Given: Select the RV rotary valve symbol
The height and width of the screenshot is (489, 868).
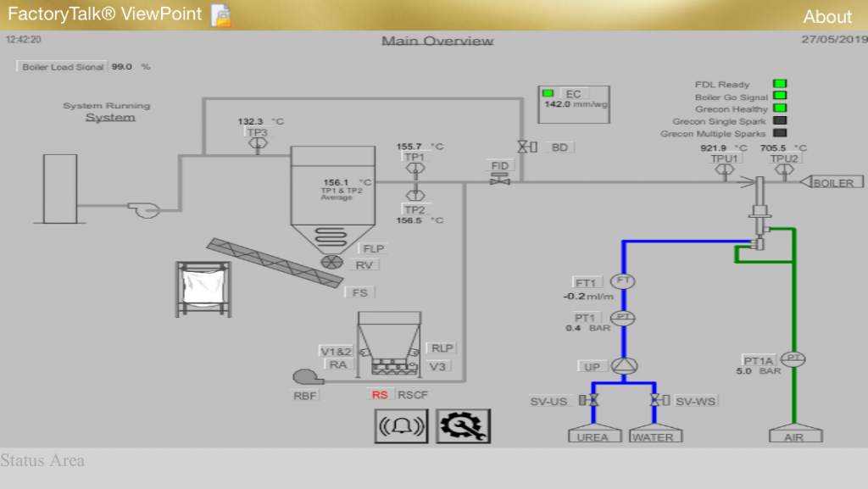Looking at the screenshot, I should click(x=332, y=262).
